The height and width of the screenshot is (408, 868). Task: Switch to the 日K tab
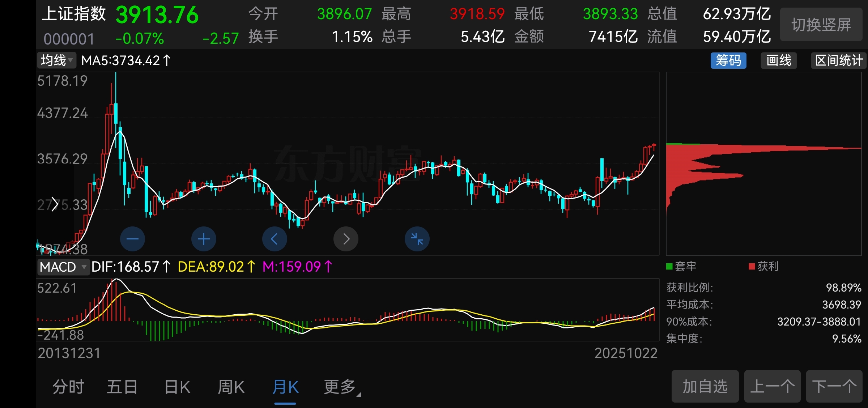pyautogui.click(x=177, y=387)
